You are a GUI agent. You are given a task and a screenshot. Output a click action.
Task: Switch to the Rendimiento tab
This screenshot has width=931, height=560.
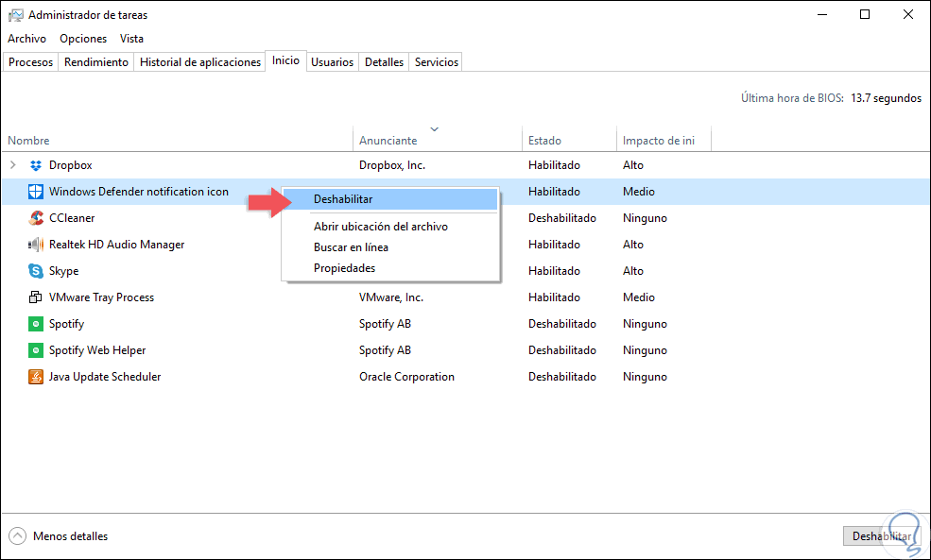[x=96, y=62]
